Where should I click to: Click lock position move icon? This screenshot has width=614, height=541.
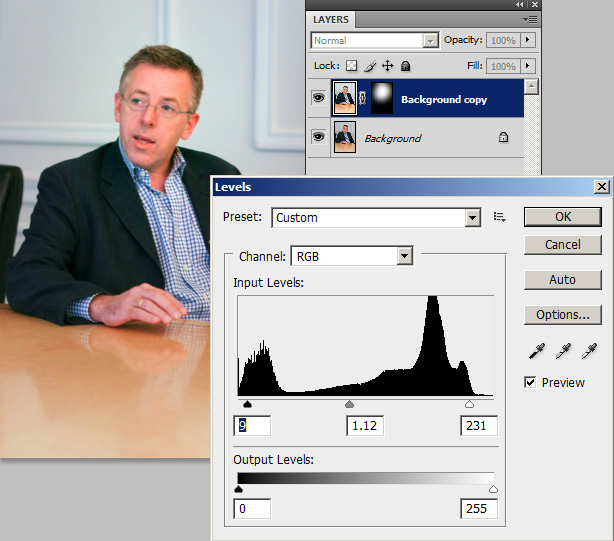point(387,66)
